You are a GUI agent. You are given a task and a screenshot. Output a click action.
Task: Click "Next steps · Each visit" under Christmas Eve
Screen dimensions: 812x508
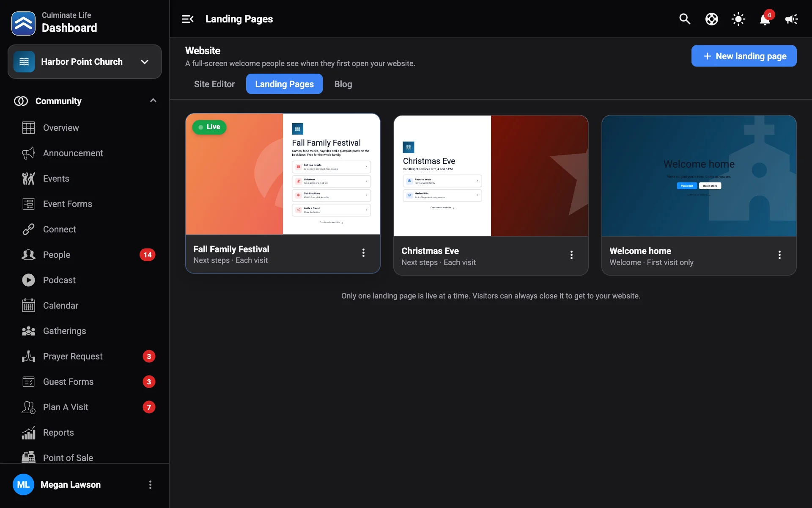click(439, 262)
